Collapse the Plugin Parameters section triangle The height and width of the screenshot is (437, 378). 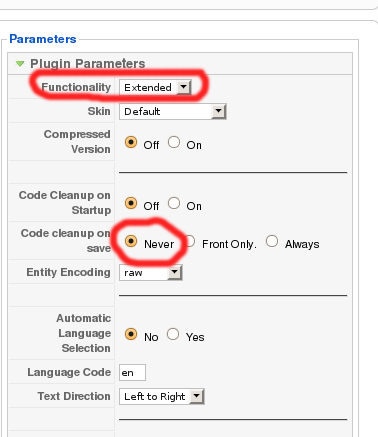(x=20, y=63)
